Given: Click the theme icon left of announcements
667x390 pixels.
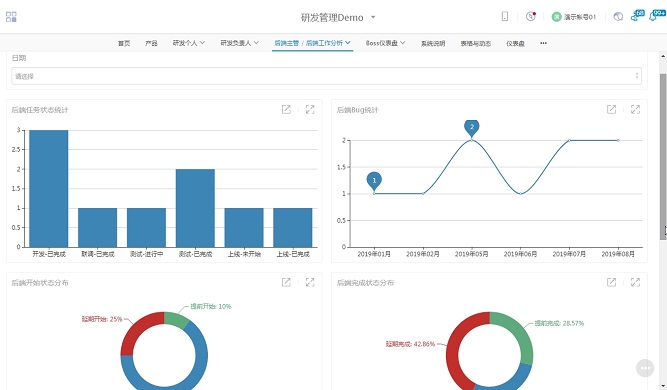Looking at the screenshot, I should [x=618, y=17].
